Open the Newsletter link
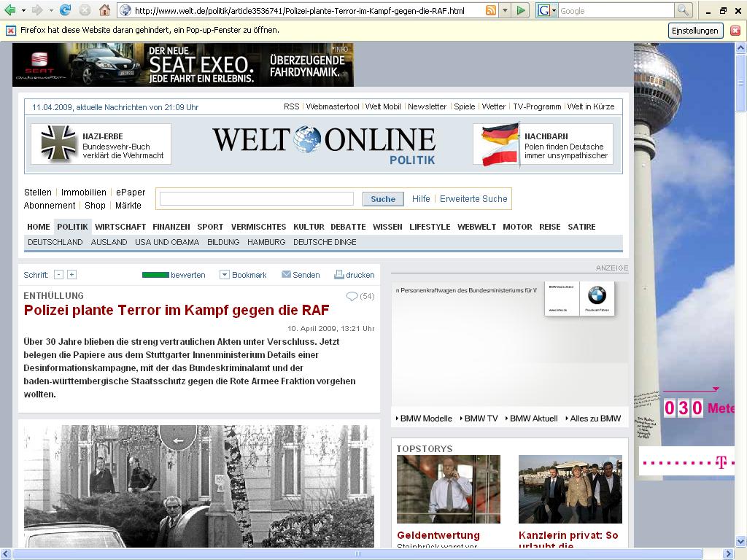Screen dimensions: 747x560 [x=427, y=106]
